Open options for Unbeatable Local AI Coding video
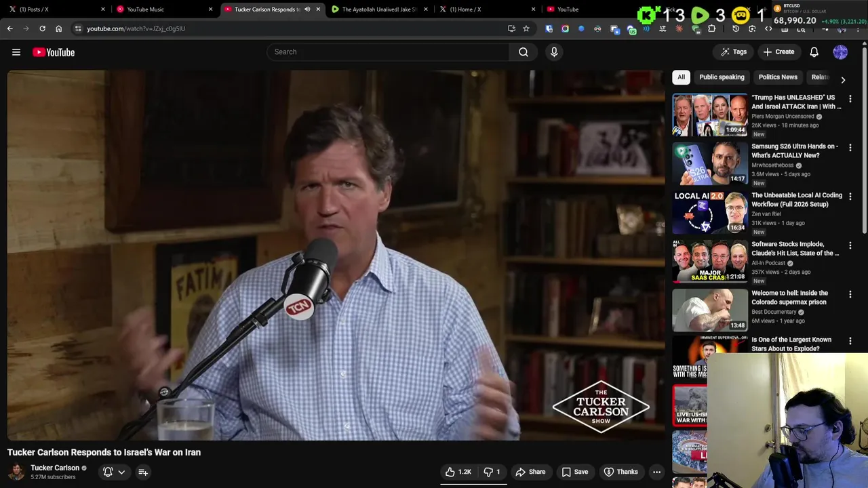Viewport: 868px width, 488px height. [850, 197]
